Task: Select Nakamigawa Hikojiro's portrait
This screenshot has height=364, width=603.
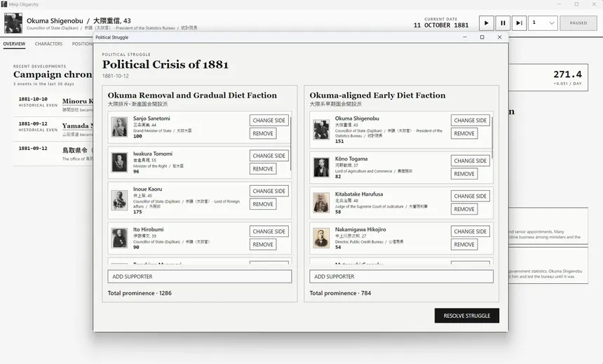Action: pos(321,238)
